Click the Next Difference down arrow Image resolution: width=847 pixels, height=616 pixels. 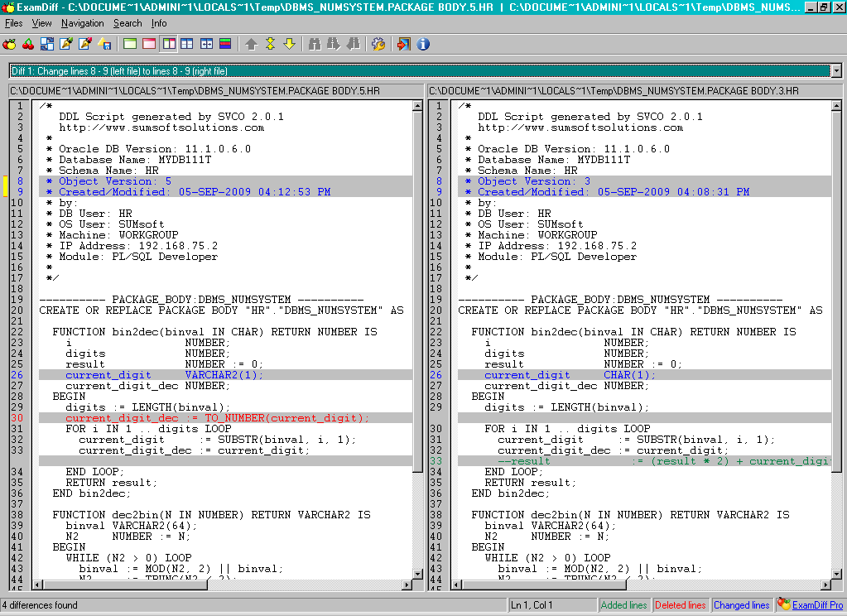click(289, 44)
